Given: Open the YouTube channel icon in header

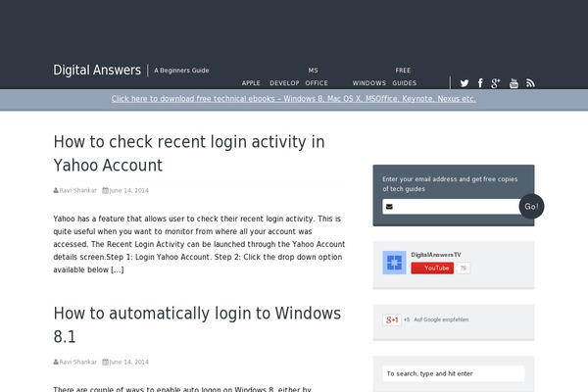Looking at the screenshot, I should (x=514, y=83).
